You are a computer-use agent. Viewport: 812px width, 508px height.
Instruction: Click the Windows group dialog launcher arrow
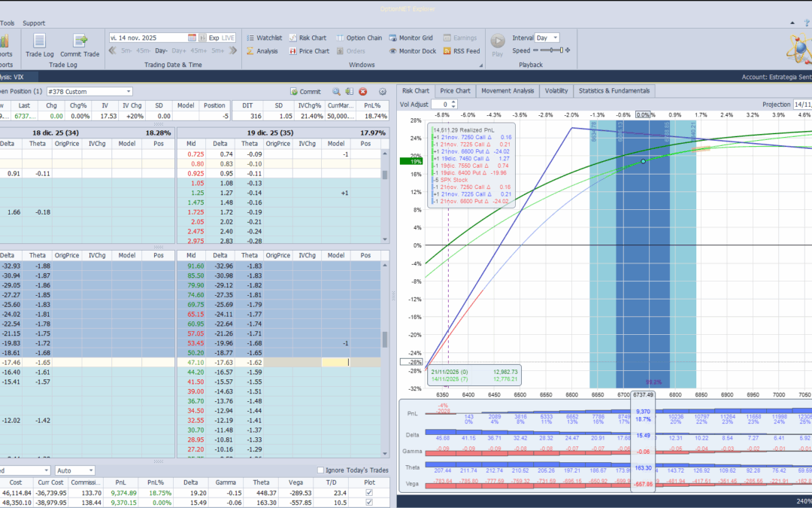(x=481, y=65)
